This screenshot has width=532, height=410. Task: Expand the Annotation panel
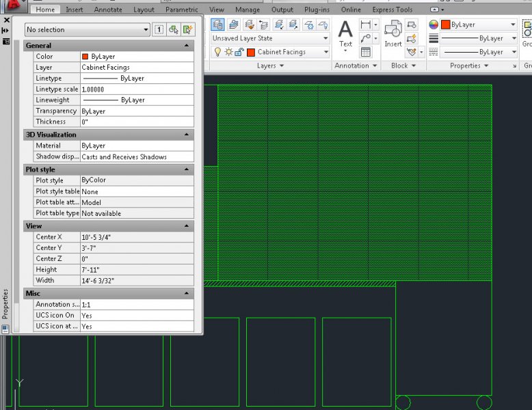coord(356,66)
